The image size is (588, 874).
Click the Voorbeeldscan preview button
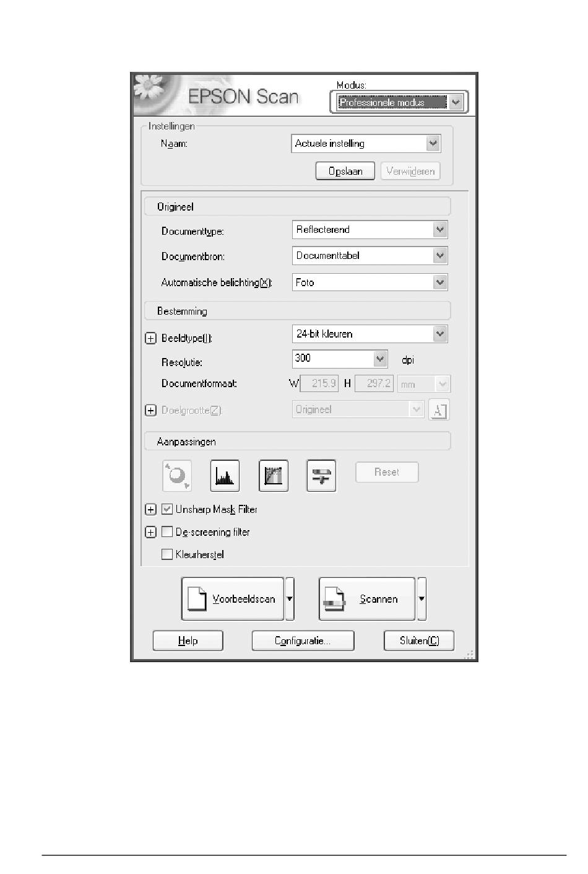233,599
